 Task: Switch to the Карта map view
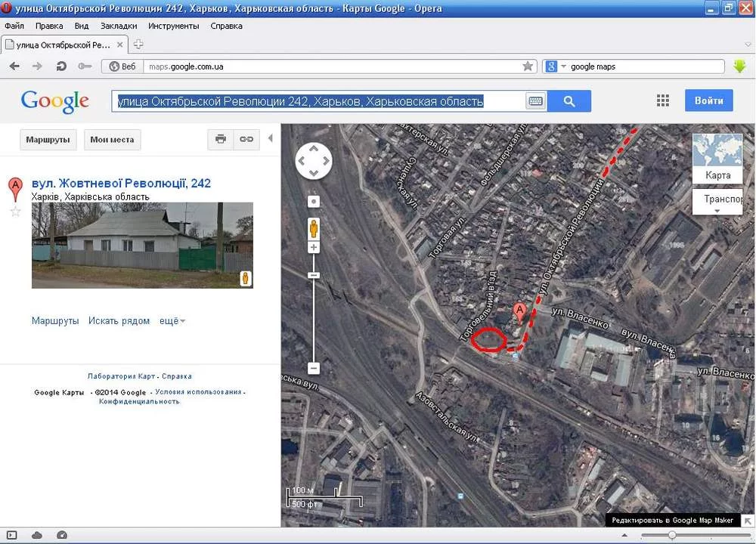click(x=717, y=159)
